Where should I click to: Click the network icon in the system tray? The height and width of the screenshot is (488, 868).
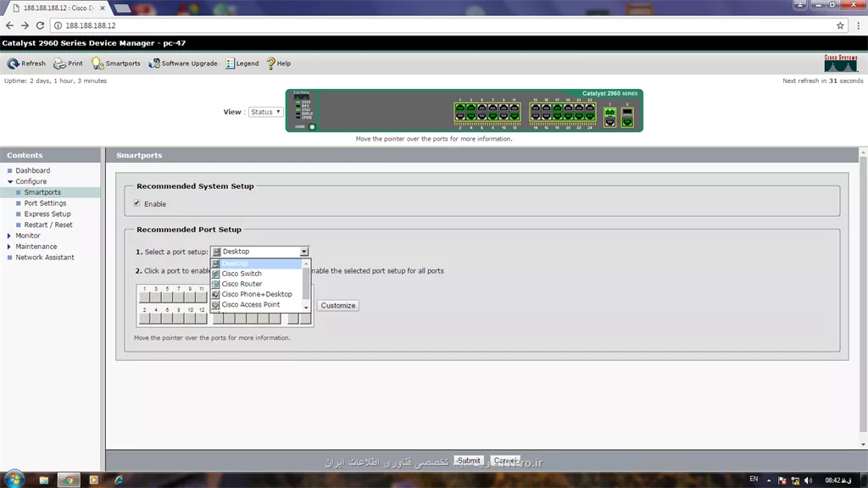[795, 480]
